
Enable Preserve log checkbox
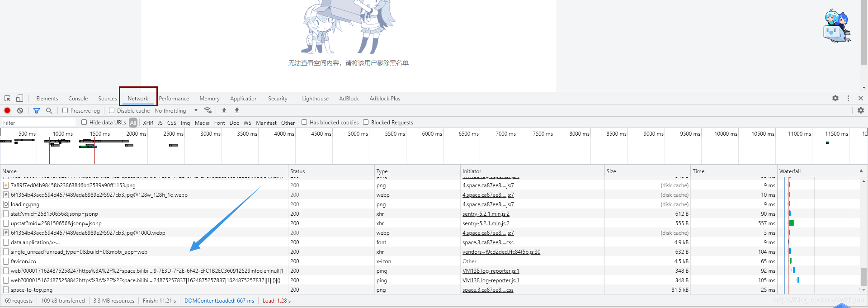tap(65, 110)
